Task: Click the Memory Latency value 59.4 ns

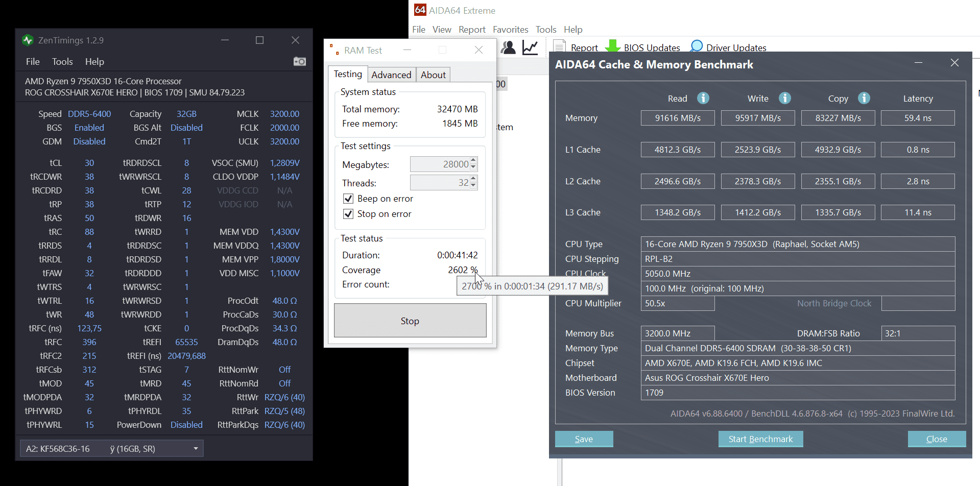Action: 918,118
